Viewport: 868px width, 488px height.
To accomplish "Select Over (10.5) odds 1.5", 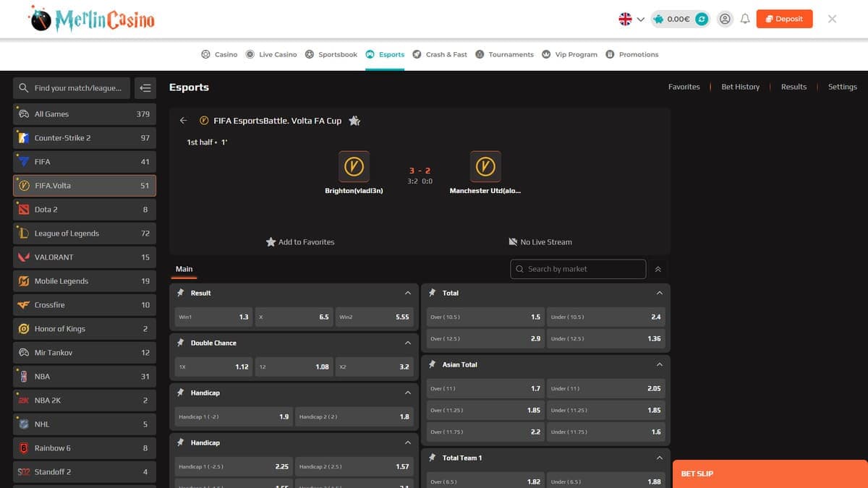I will tap(485, 317).
